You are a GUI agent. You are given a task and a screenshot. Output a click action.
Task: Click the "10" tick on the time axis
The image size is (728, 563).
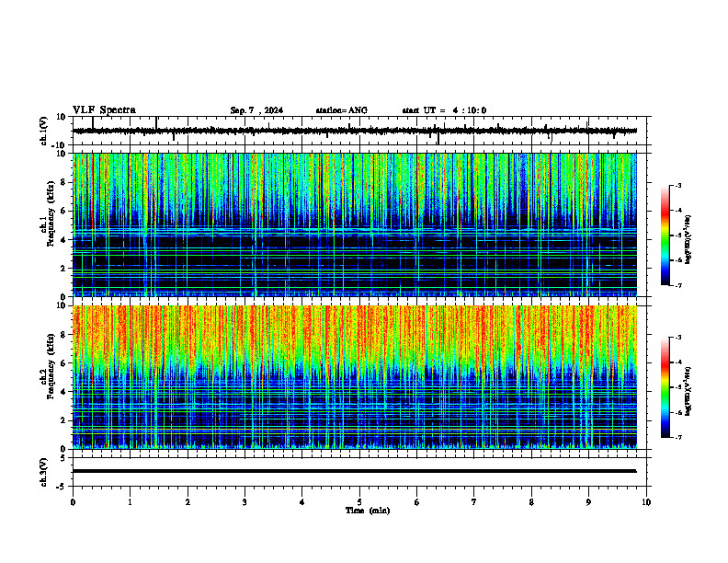point(646,502)
